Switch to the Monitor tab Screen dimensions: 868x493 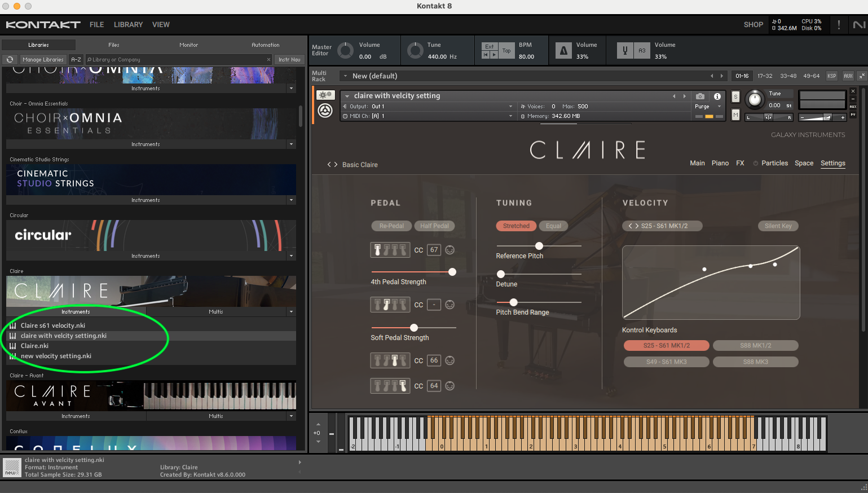[188, 45]
